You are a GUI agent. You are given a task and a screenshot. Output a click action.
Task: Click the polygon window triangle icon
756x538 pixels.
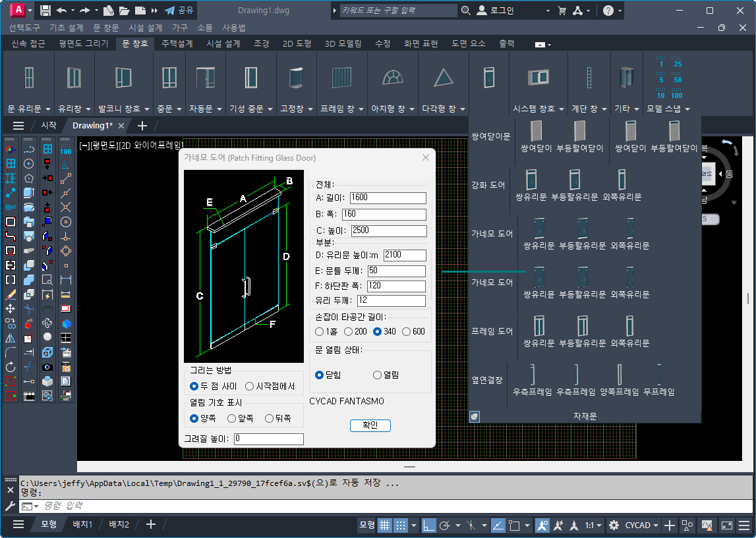[444, 78]
